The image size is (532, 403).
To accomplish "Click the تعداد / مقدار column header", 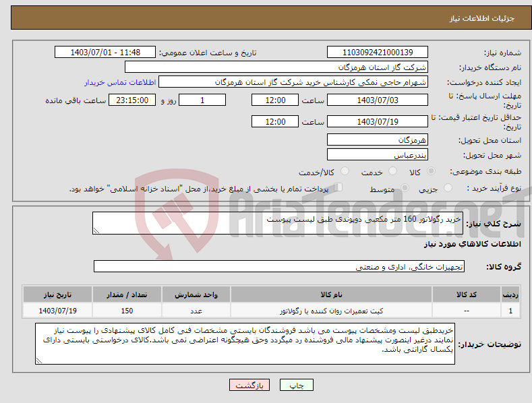I will 127,294.
